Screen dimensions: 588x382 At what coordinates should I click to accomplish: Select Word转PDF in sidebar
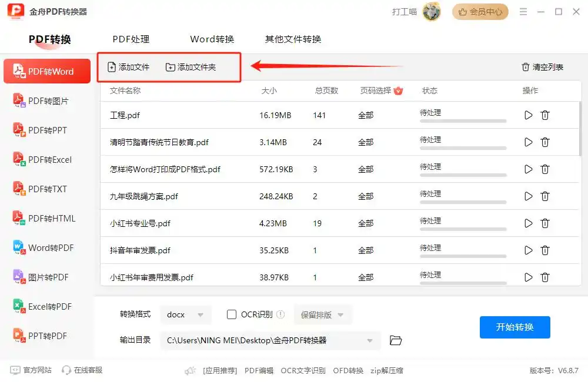(x=47, y=247)
